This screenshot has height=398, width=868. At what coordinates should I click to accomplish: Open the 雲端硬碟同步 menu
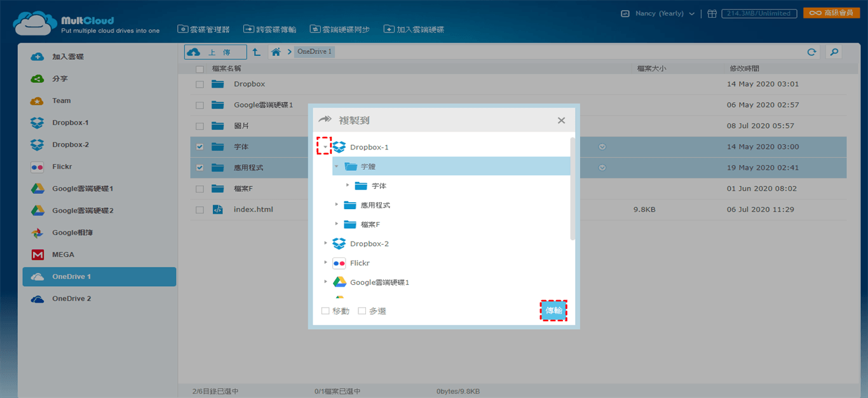click(x=340, y=29)
